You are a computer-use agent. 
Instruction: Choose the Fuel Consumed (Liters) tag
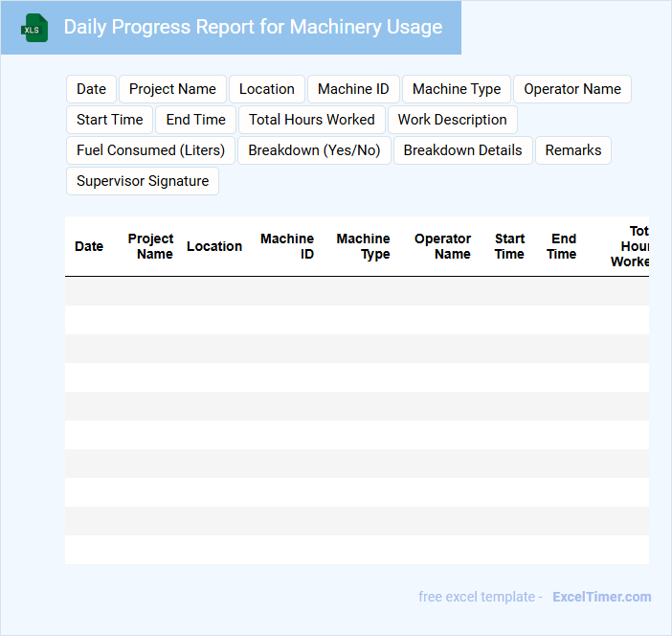click(x=150, y=150)
